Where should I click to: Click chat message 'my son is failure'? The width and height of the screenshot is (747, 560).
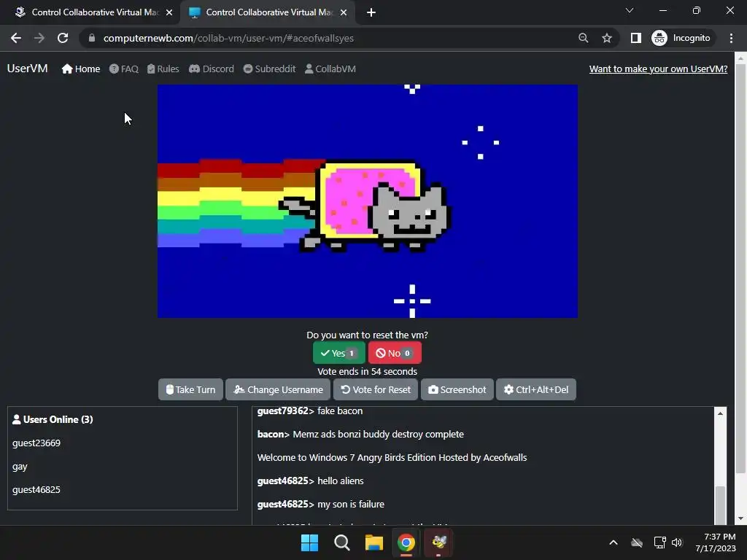351,505
